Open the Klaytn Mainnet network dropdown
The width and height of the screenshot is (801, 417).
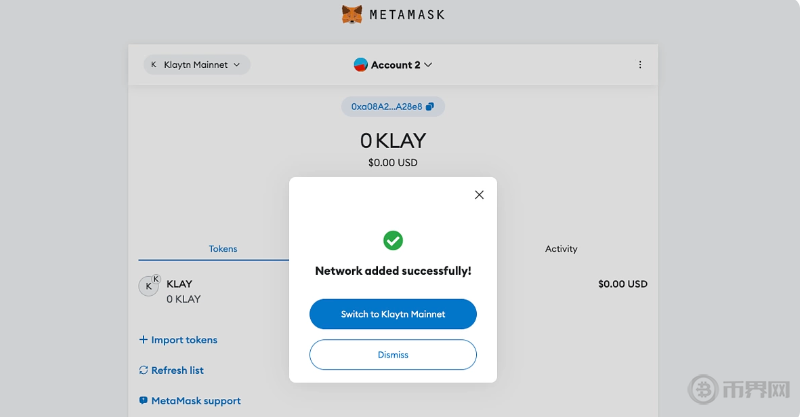tap(196, 65)
